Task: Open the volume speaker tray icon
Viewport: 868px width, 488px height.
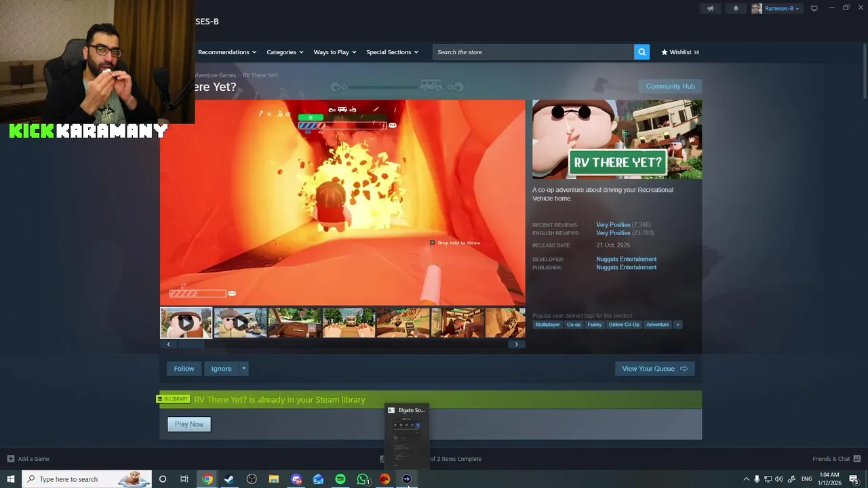Action: (x=778, y=479)
